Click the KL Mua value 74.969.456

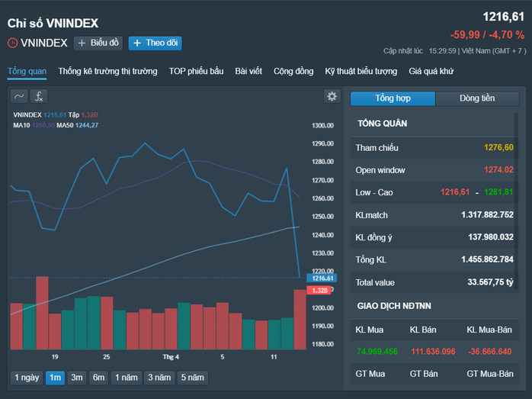pos(377,352)
